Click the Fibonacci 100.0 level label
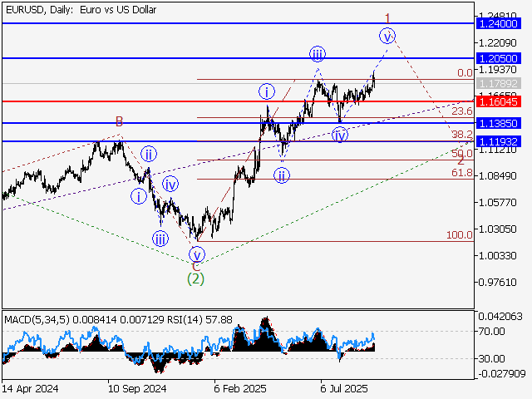532x399 pixels. pyautogui.click(x=459, y=235)
